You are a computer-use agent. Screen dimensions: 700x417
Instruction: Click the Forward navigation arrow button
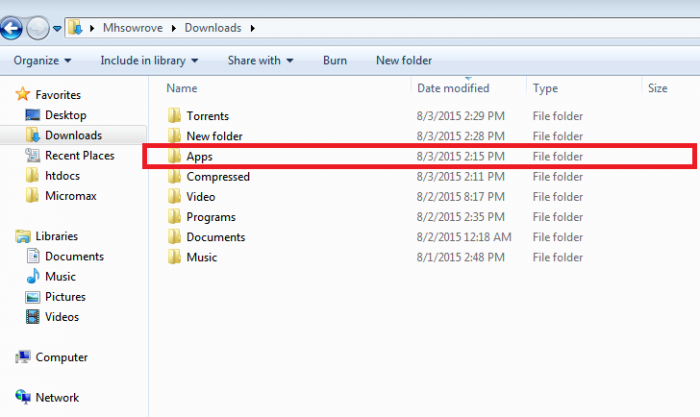pyautogui.click(x=38, y=28)
